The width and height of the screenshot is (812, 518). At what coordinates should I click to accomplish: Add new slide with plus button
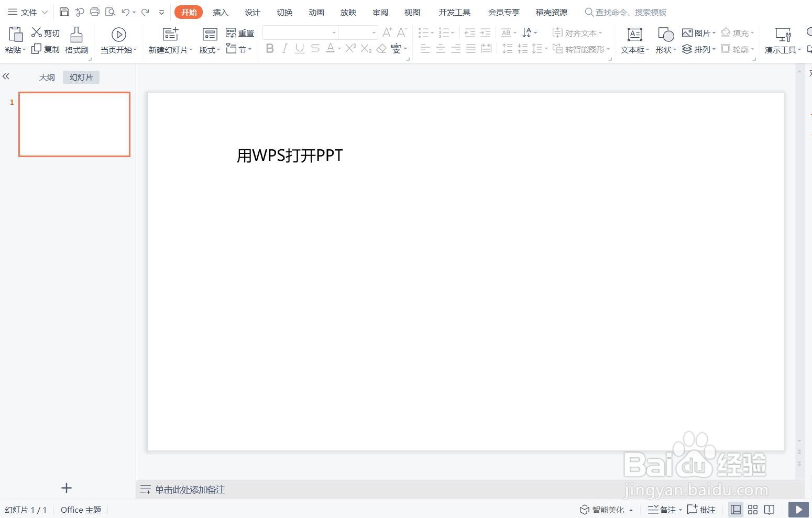pos(66,488)
